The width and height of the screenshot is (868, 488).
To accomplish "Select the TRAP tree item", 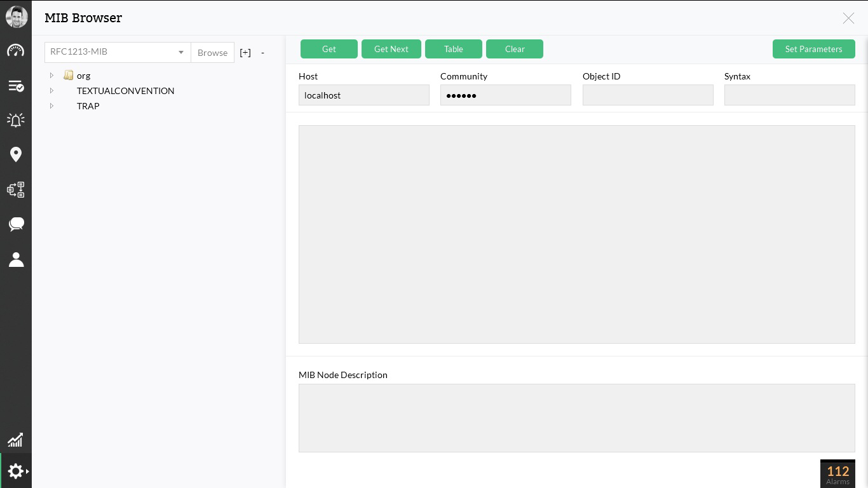I will (x=88, y=106).
